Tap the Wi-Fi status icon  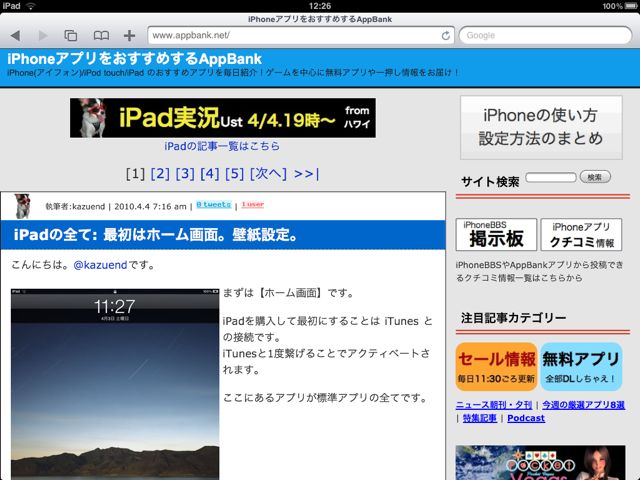pyautogui.click(x=31, y=6)
